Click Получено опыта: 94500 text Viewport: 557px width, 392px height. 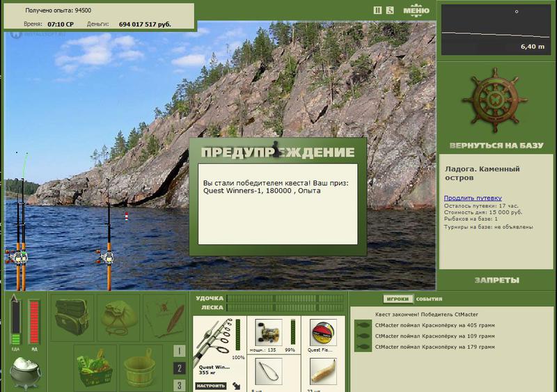[58, 10]
